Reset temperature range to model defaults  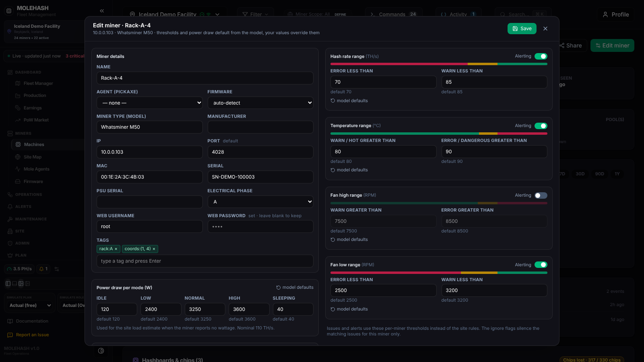click(349, 170)
